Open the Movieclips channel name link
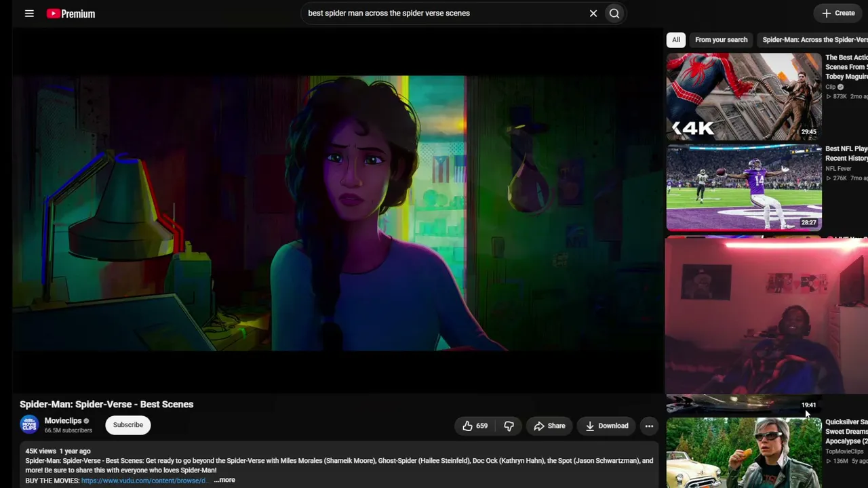 pyautogui.click(x=63, y=421)
